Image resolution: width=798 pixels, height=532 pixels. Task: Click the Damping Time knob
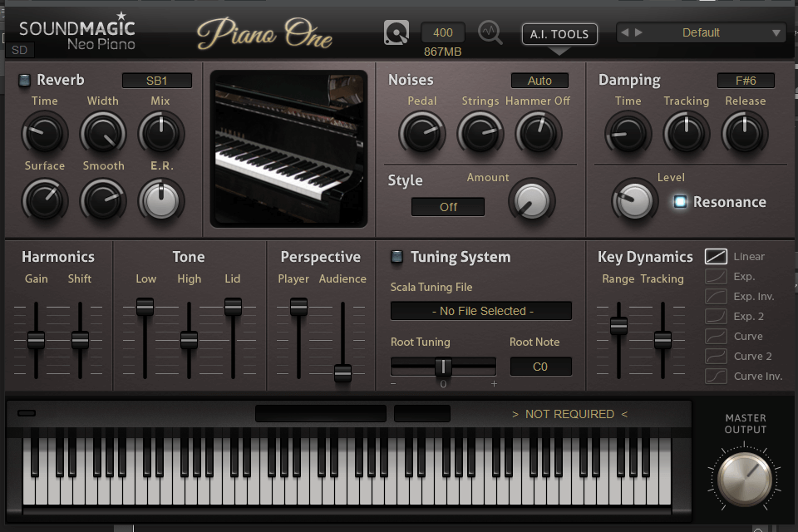tap(628, 133)
